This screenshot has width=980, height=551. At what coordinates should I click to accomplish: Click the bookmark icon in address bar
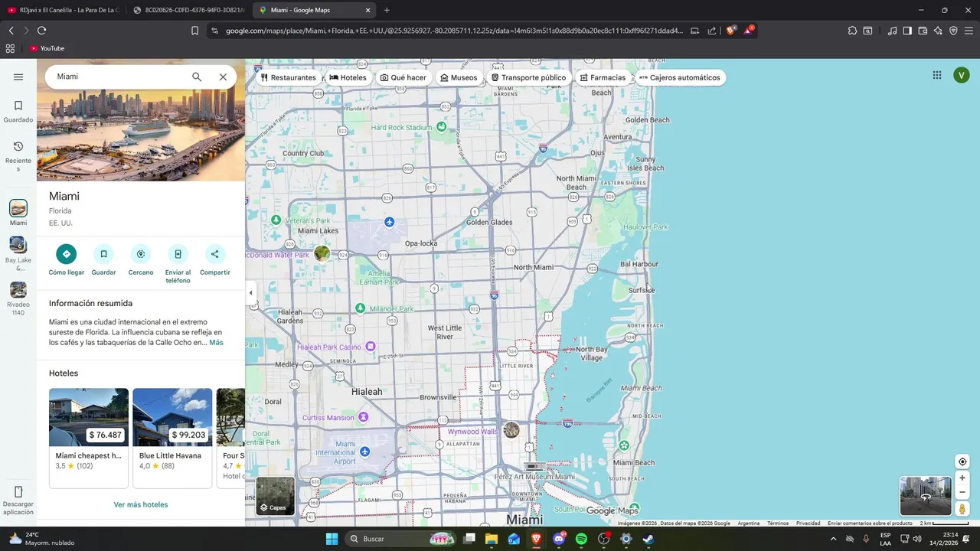194,31
